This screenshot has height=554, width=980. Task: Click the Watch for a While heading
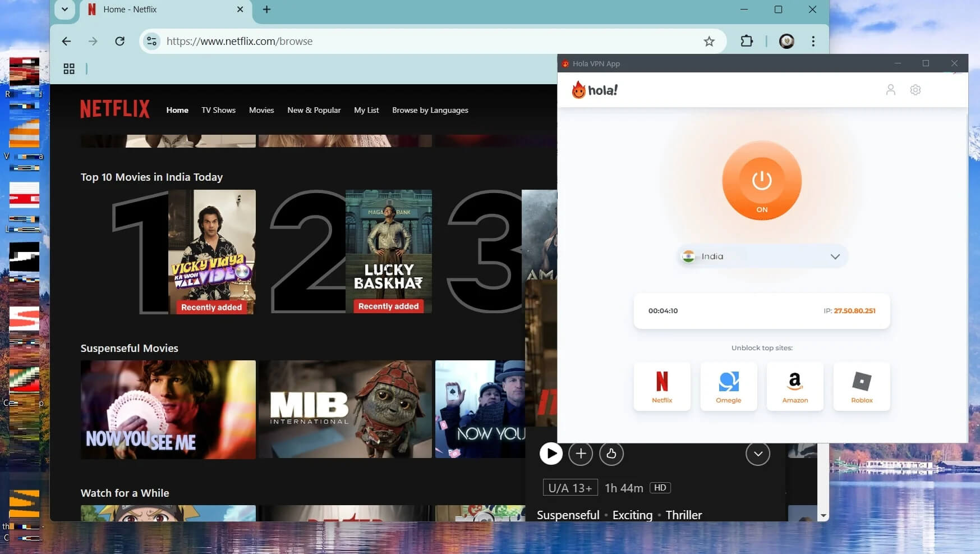[x=125, y=493]
